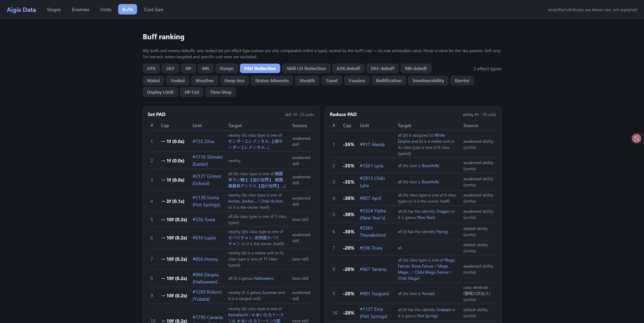Select the HP Cut filter
Screen dimensions: 644x323
192,92
